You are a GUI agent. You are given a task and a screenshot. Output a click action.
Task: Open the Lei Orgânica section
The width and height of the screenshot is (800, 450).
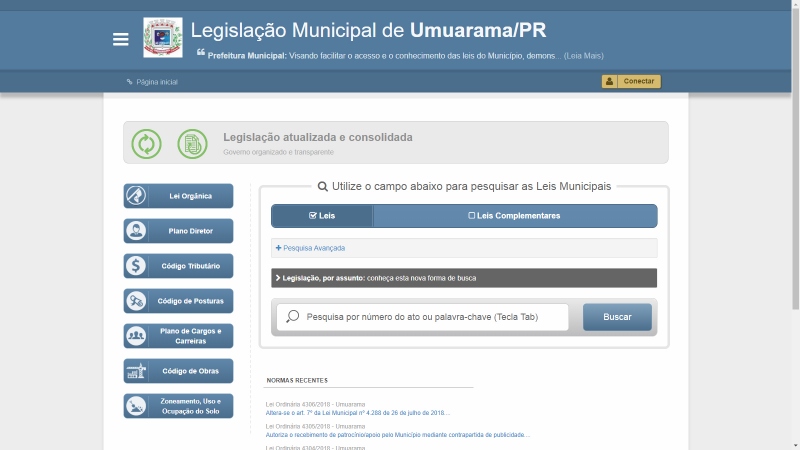pos(178,196)
